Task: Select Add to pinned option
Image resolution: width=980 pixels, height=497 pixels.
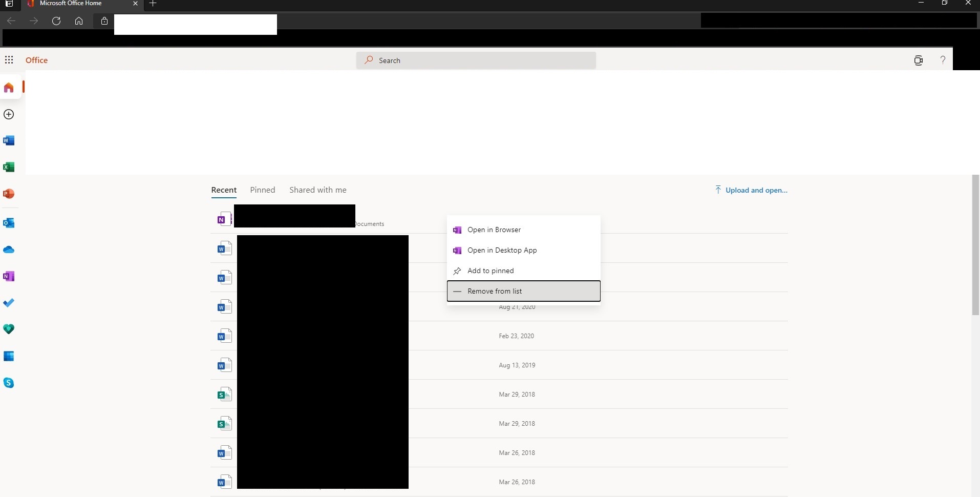Action: tap(524, 271)
